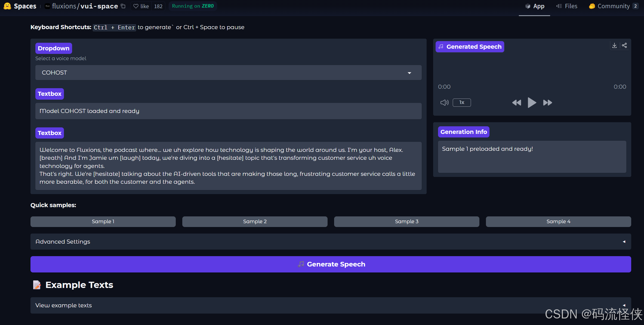644x325 pixels.
Task: Open the 182 likes count
Action: 158,6
